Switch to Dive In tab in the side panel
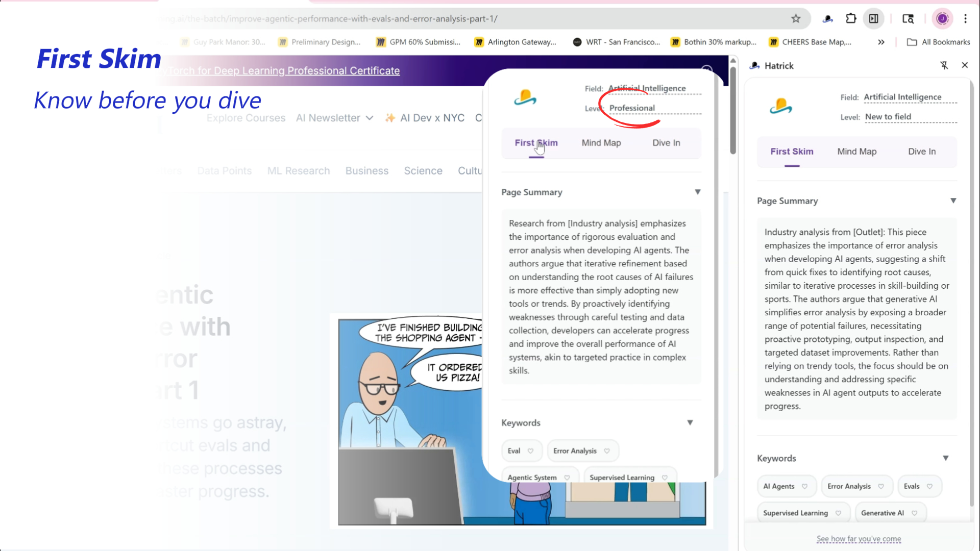 [921, 152]
